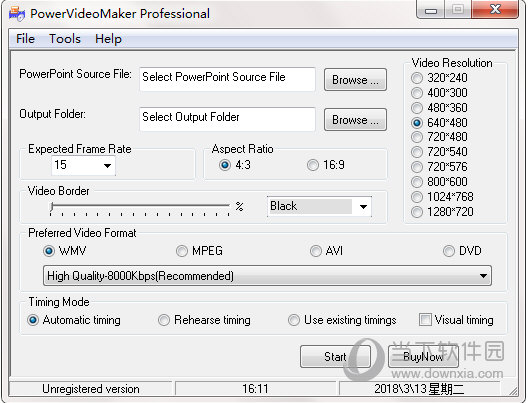Click the 16:11 time in status bar
Viewport: 528px width, 403px height.
click(x=255, y=389)
